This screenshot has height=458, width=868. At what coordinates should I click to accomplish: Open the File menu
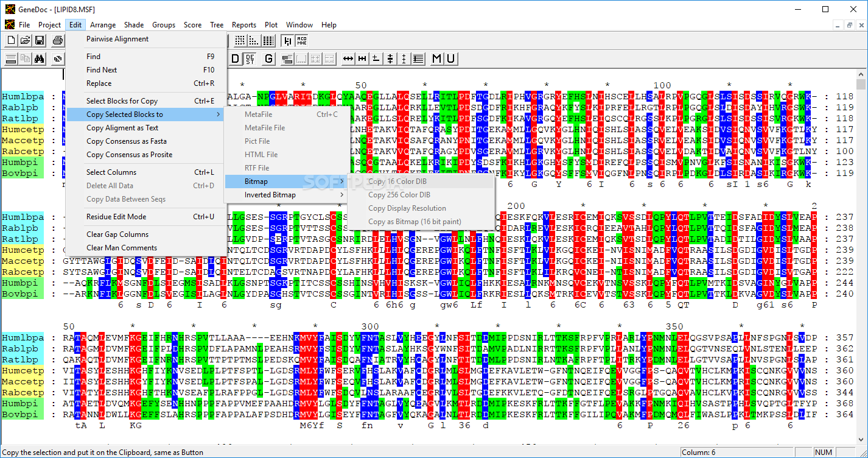24,25
